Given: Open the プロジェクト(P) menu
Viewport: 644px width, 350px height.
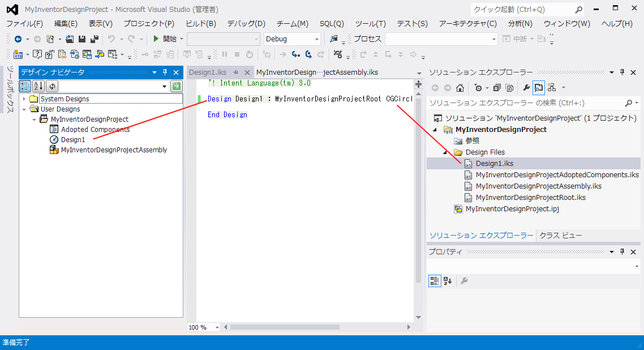Looking at the screenshot, I should (149, 24).
